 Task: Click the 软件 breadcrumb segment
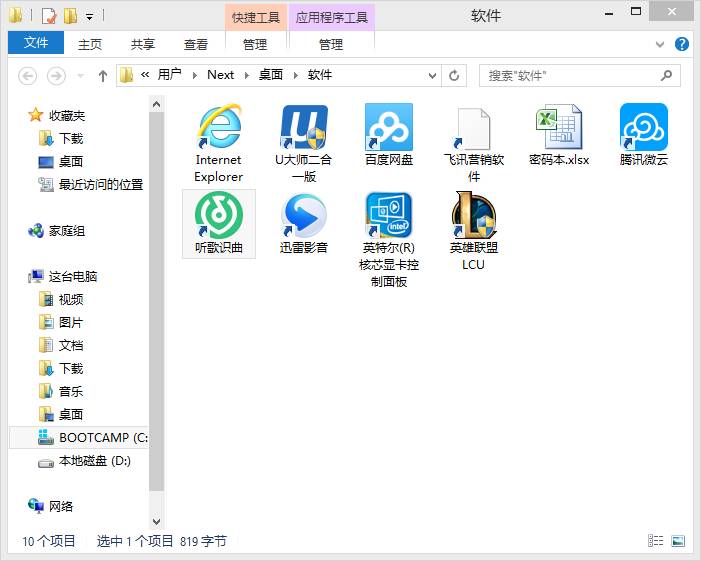320,75
